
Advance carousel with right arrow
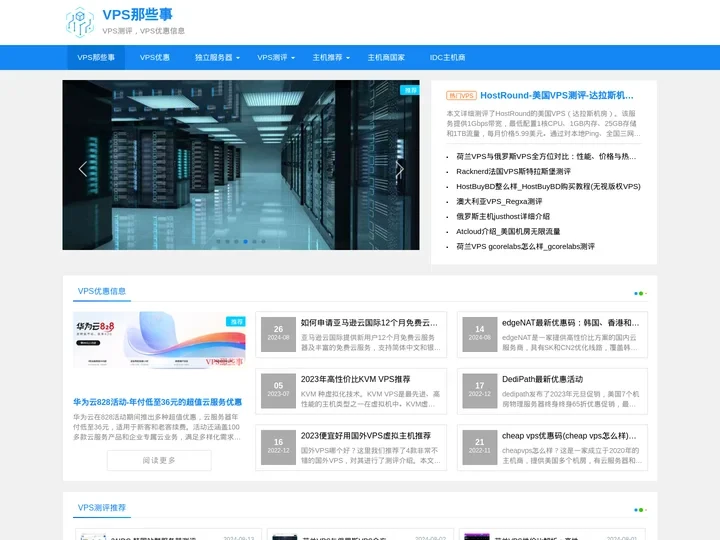[x=399, y=169]
